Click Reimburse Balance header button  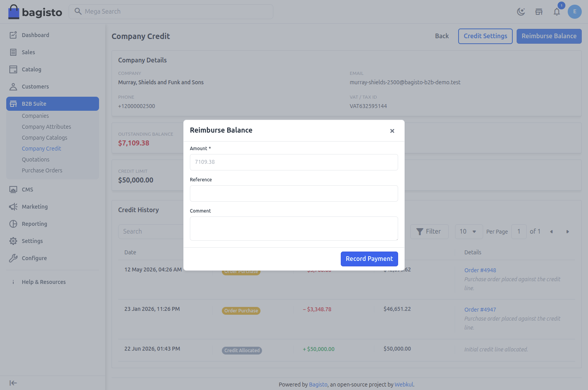click(x=549, y=36)
